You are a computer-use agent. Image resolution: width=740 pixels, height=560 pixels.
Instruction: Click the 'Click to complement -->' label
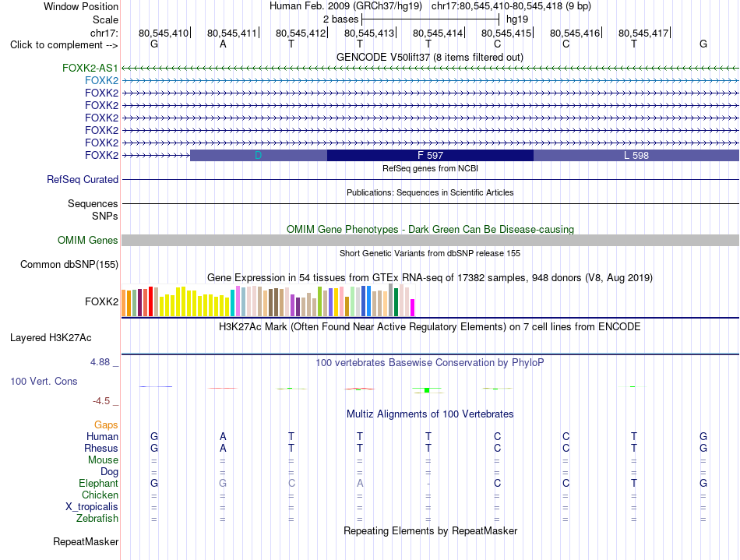coord(64,45)
